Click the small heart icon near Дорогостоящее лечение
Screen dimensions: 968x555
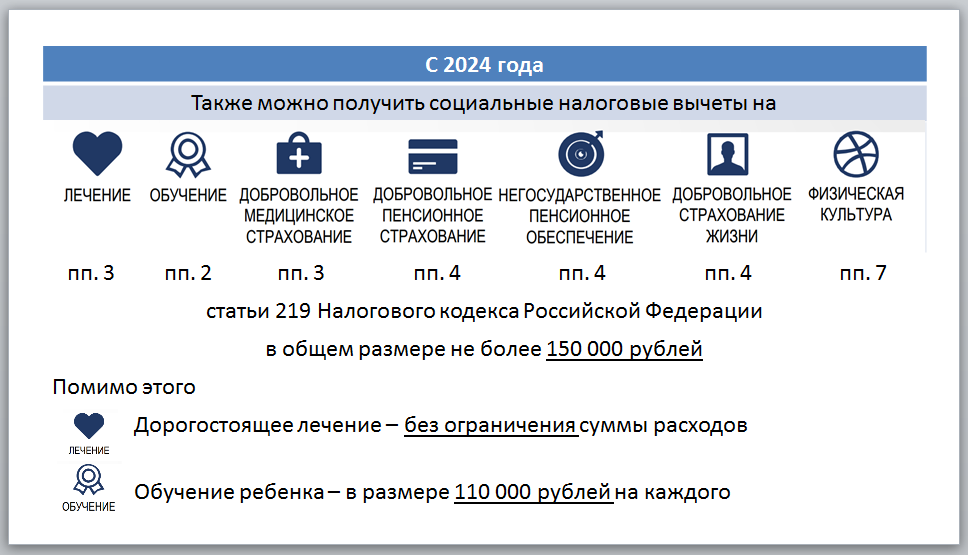click(x=89, y=427)
